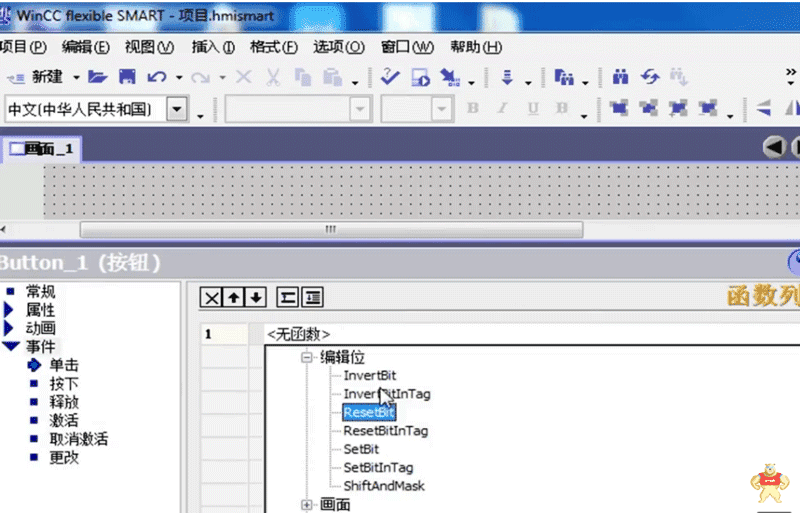Open the 编辑(E) menu
Image resolution: width=800 pixels, height=513 pixels.
pyautogui.click(x=85, y=47)
